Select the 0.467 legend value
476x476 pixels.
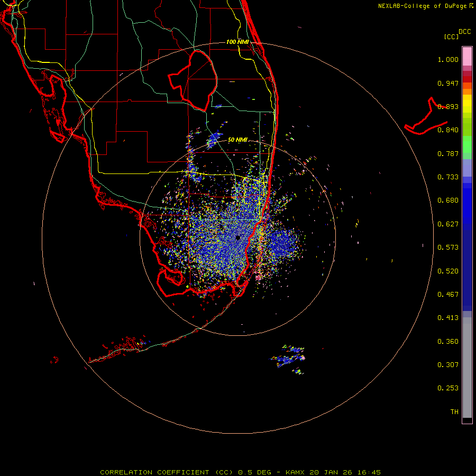[x=448, y=295]
